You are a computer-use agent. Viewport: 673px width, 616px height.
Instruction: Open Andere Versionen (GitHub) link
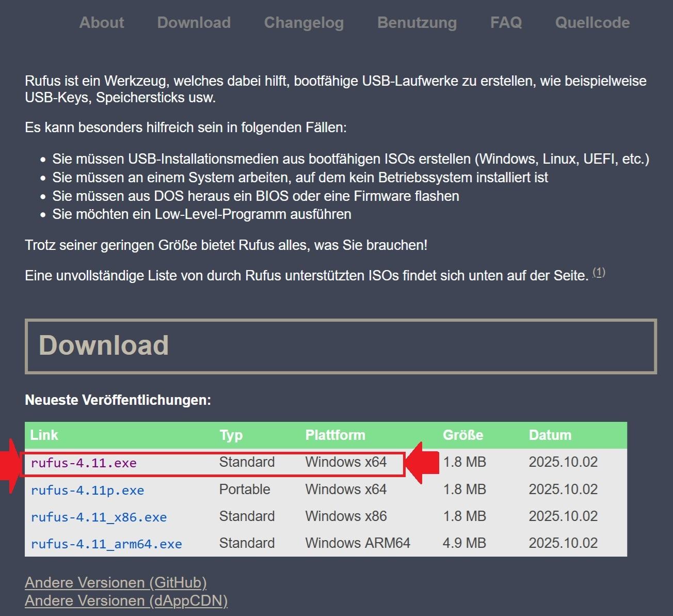(x=116, y=582)
